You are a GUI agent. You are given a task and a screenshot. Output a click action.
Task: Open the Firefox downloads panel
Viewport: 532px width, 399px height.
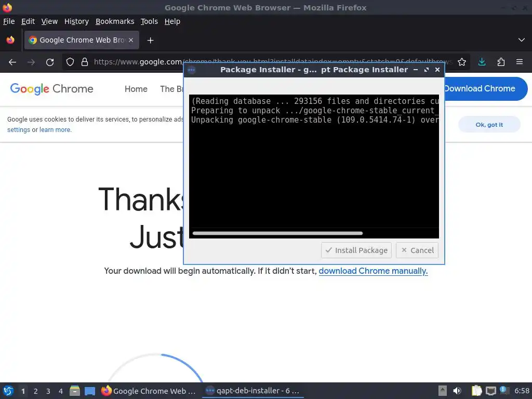pos(482,62)
